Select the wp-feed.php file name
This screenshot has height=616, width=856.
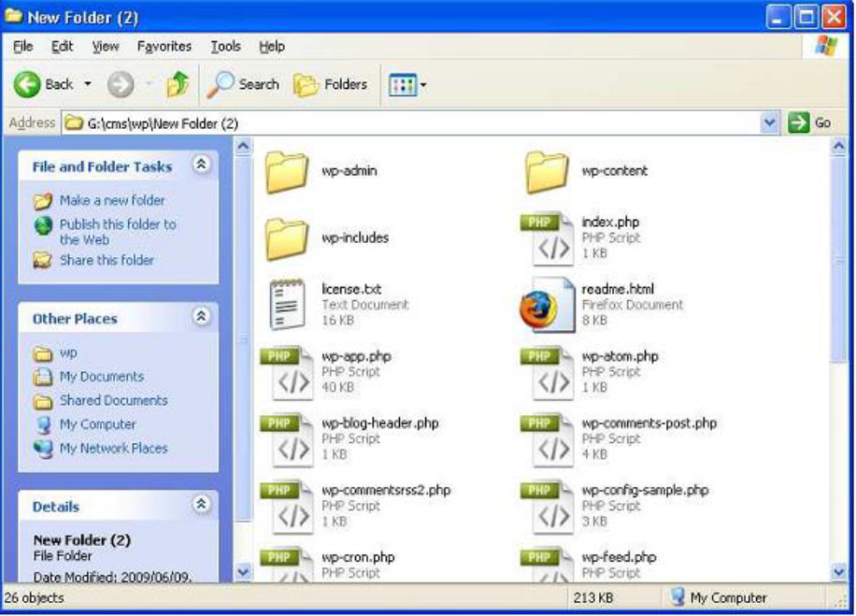(619, 557)
